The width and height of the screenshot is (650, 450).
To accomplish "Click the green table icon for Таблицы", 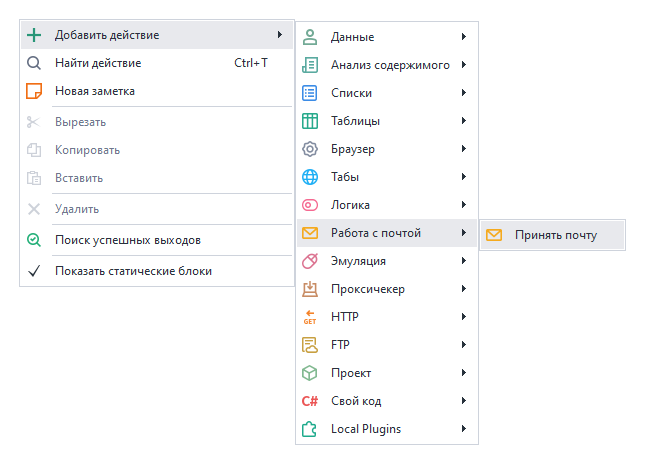I will pos(310,121).
